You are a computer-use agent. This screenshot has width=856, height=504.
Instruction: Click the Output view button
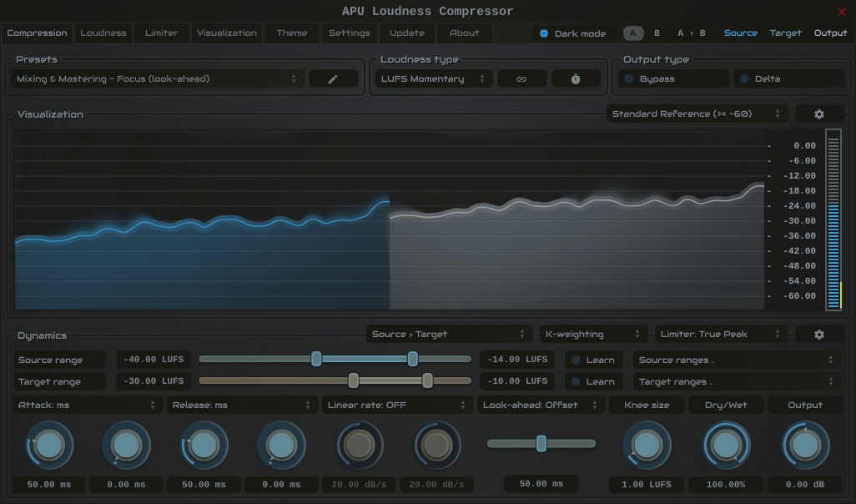pyautogui.click(x=830, y=33)
